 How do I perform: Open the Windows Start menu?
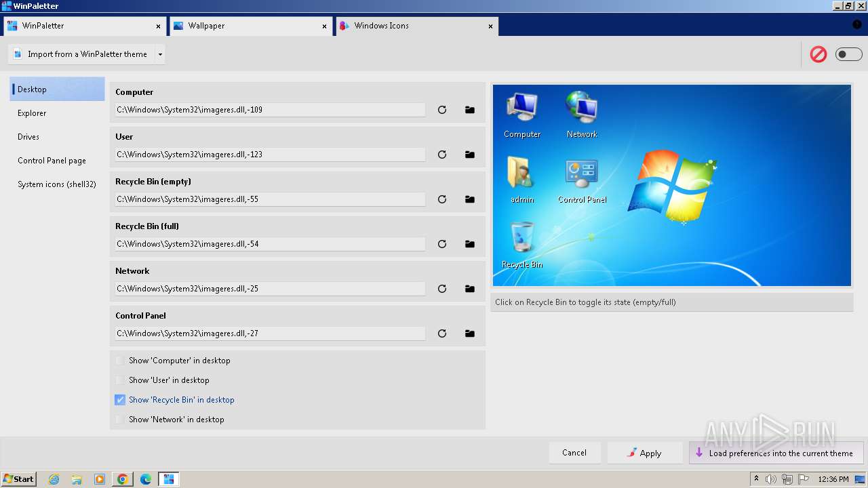coord(19,479)
